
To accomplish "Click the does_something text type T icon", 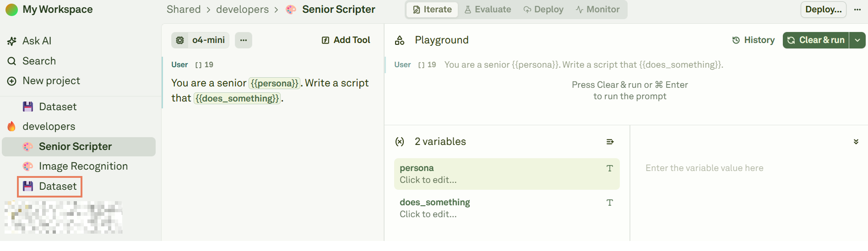I will tap(610, 203).
